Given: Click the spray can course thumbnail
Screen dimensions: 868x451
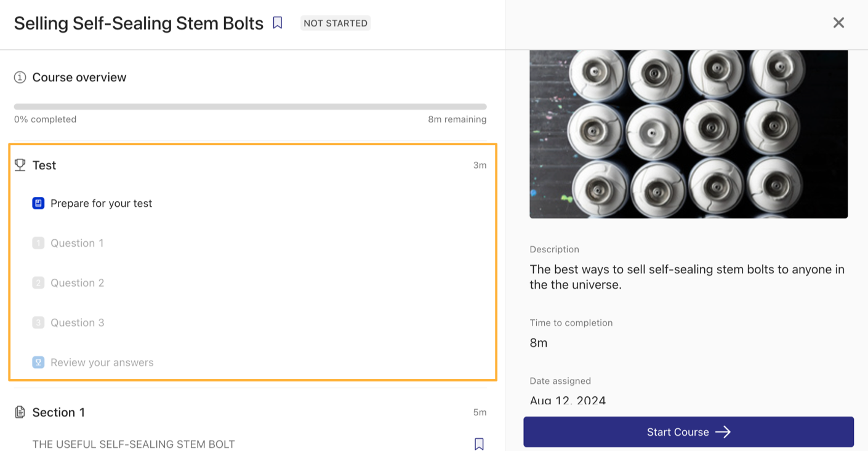Looking at the screenshot, I should tap(688, 134).
